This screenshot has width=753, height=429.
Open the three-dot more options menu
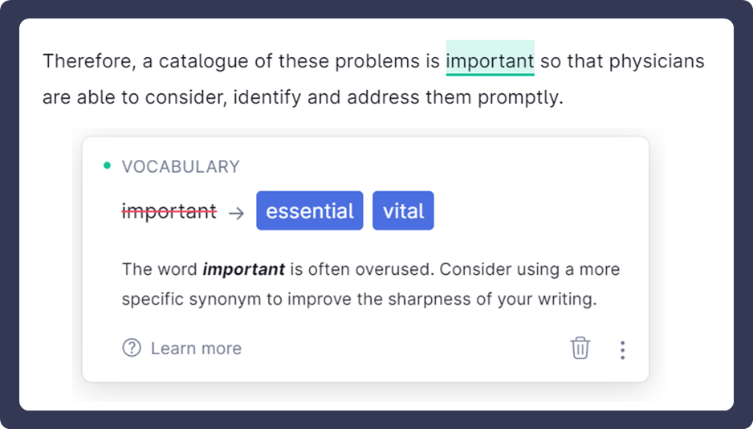tap(622, 349)
